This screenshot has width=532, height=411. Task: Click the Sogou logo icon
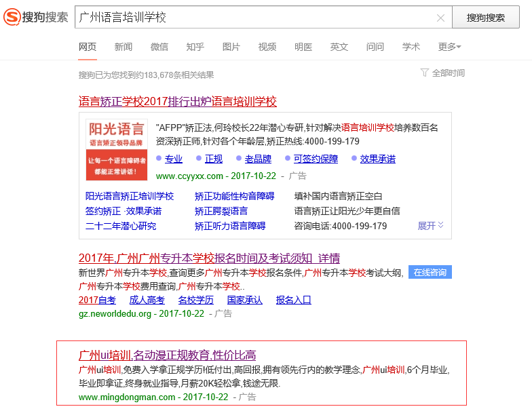click(13, 17)
